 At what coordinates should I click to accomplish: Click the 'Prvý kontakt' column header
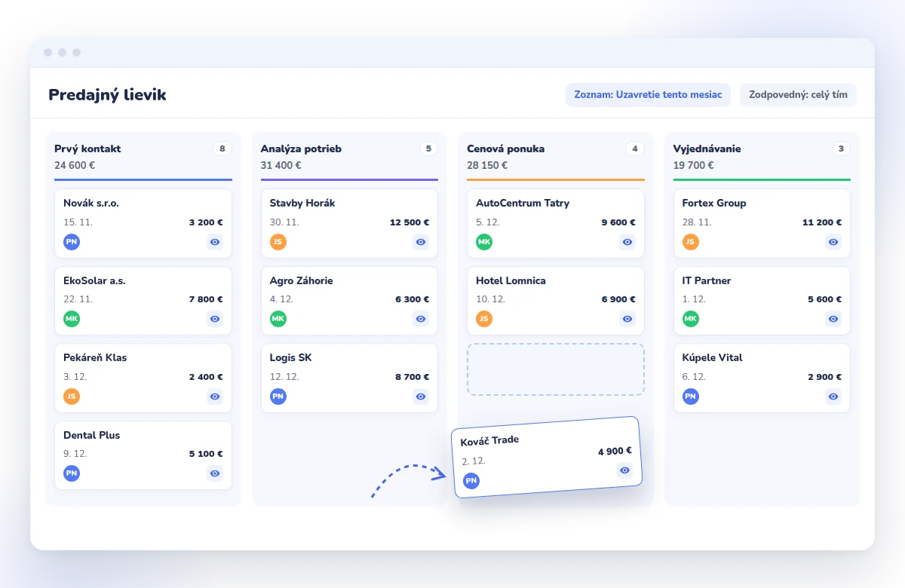(x=87, y=149)
